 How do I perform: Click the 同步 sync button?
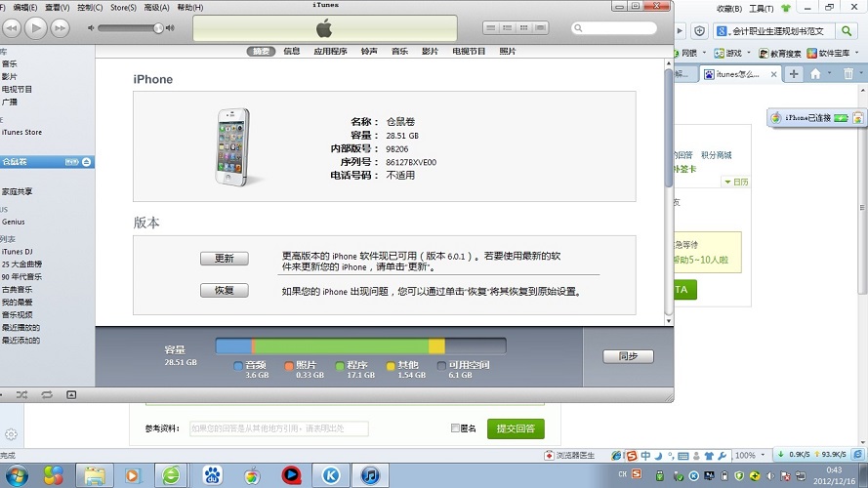(629, 356)
